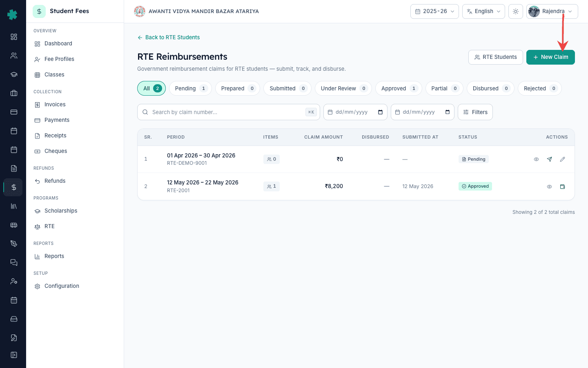Viewport: 588px width, 368px height.
Task: Open the people icon in the dark rail
Action: click(x=14, y=56)
